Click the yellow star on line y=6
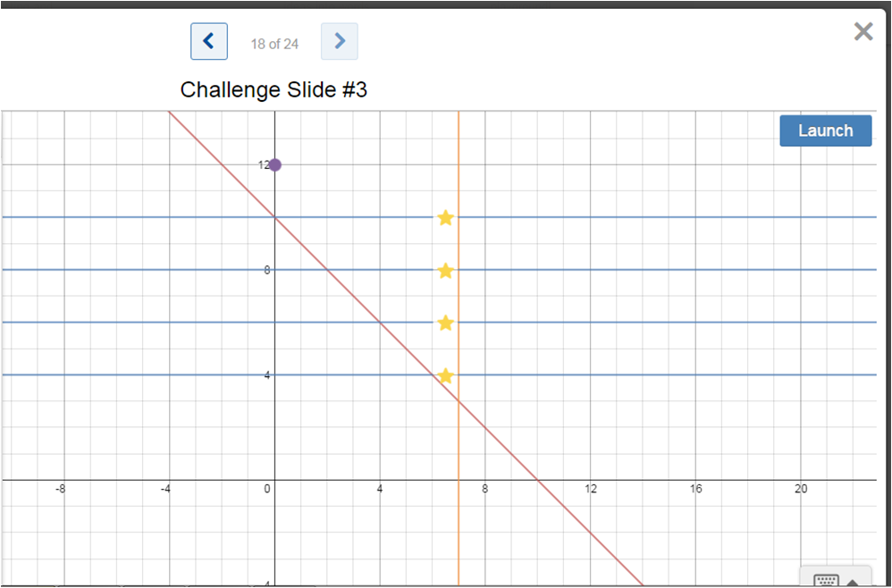Viewport: 892px width, 588px height. [x=444, y=323]
